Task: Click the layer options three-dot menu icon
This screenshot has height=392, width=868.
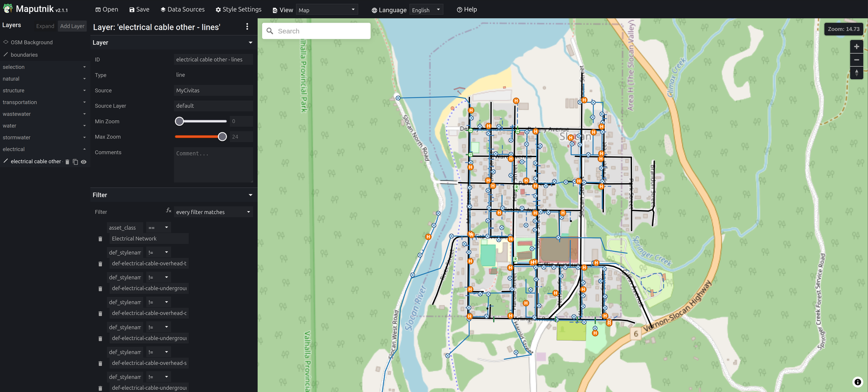Action: point(247,27)
